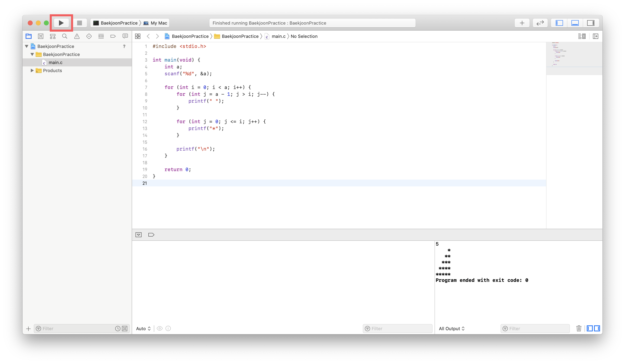Click the code review arrows button

tap(540, 23)
